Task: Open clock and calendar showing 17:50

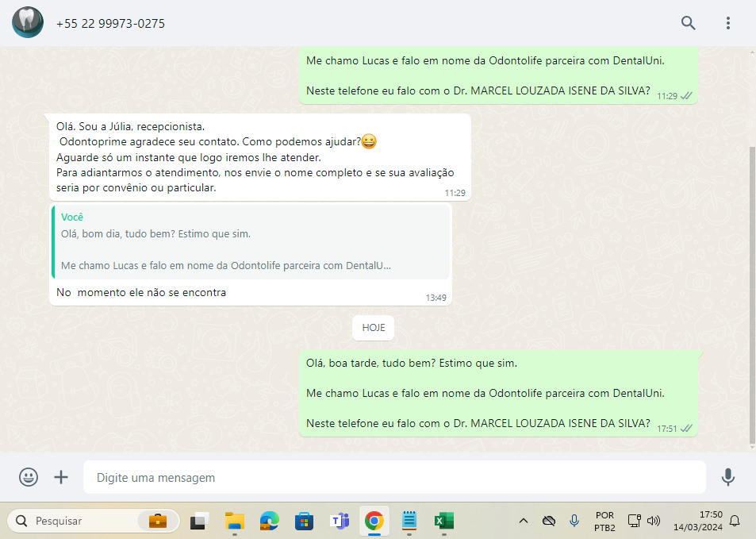Action: pyautogui.click(x=697, y=522)
